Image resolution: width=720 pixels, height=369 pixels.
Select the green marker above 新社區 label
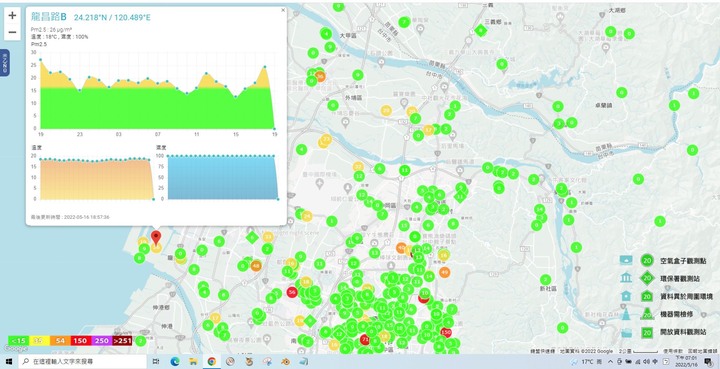[545, 279]
